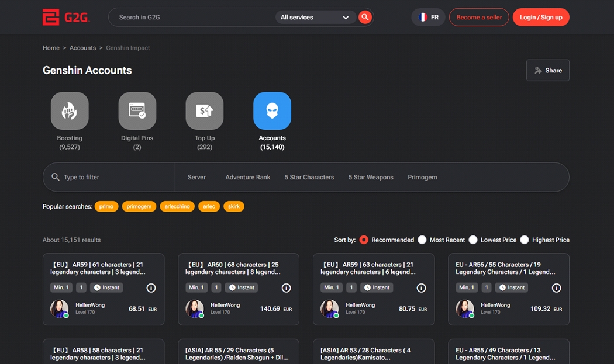Click the 80.75 EUR price

tap(413, 309)
